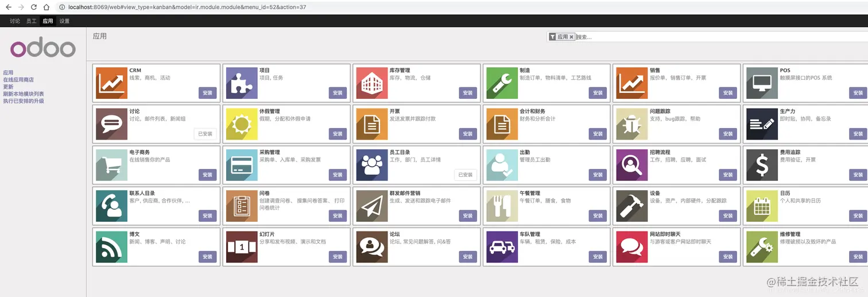Click the 库存管理 warehouse icon
The width and height of the screenshot is (868, 297).
[x=372, y=83]
